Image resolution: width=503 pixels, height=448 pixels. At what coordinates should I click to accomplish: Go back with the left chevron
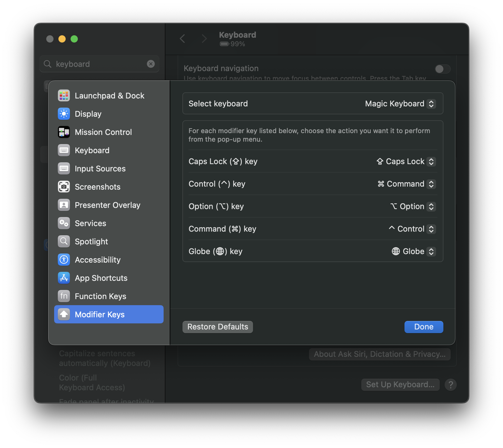coord(182,39)
